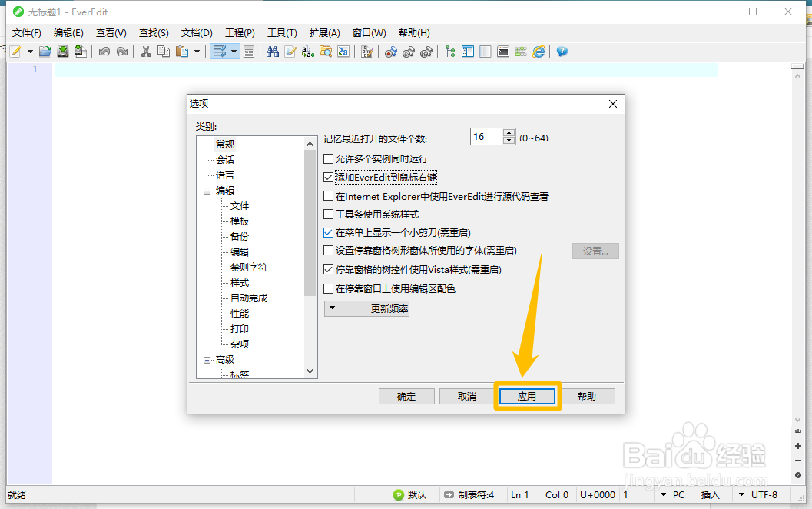The width and height of the screenshot is (812, 509).
Task: Select 会话 in category tree
Action: point(225,160)
